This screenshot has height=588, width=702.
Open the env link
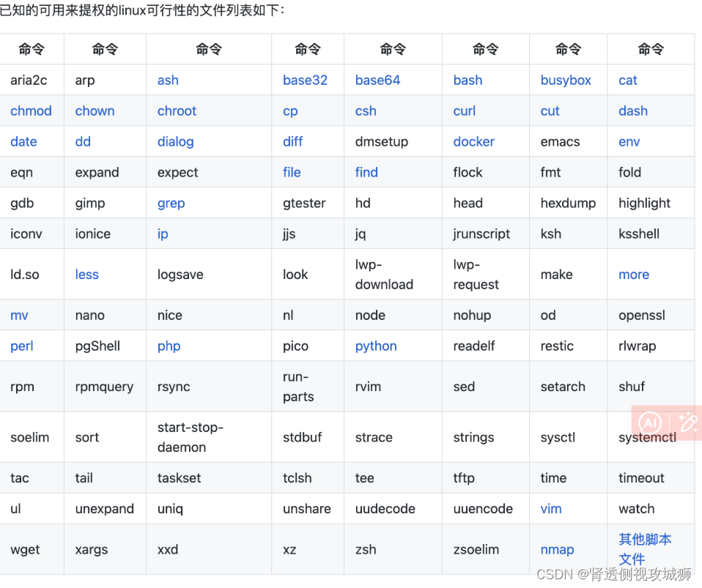pos(629,142)
